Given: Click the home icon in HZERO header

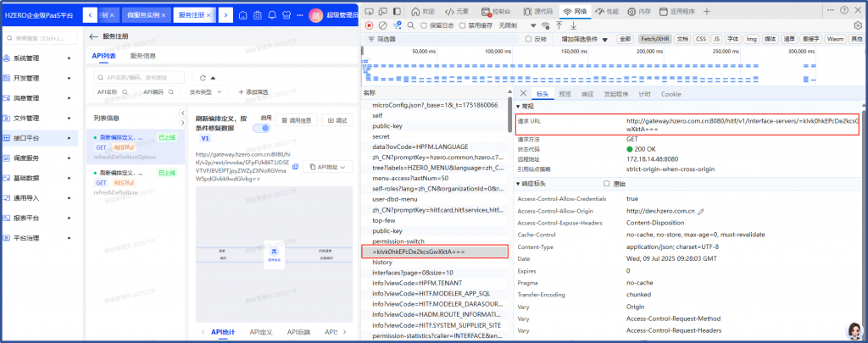Looking at the screenshot, I should [243, 15].
